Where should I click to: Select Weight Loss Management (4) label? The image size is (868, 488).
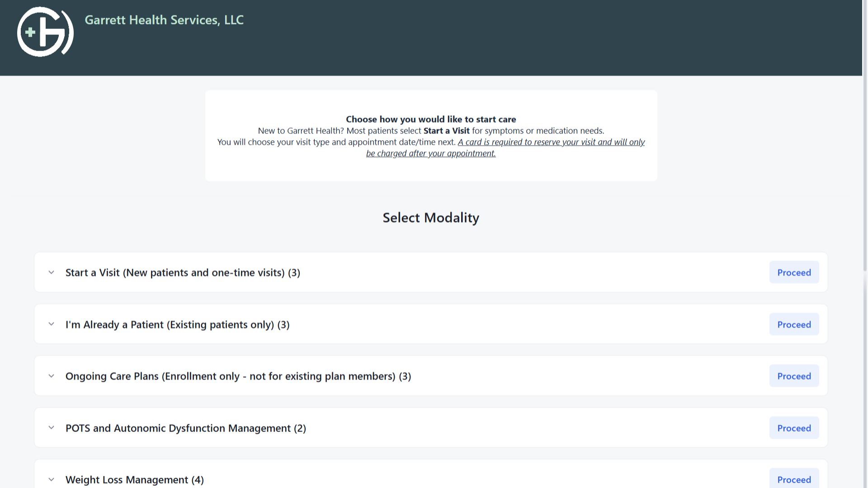(135, 480)
